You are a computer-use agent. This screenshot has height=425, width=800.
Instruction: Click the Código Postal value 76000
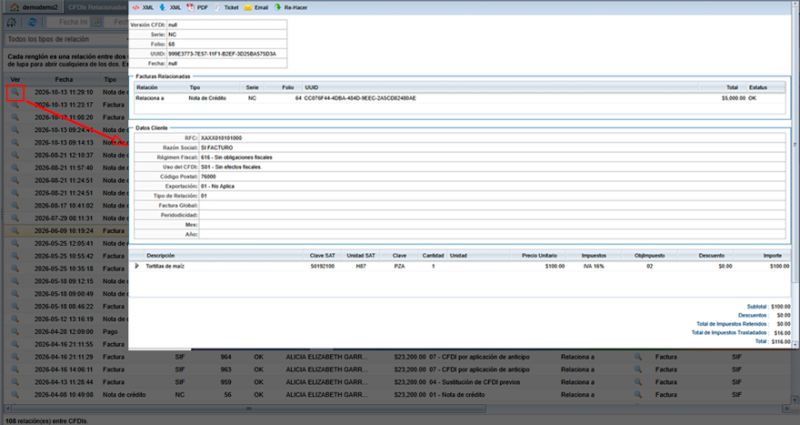(208, 177)
